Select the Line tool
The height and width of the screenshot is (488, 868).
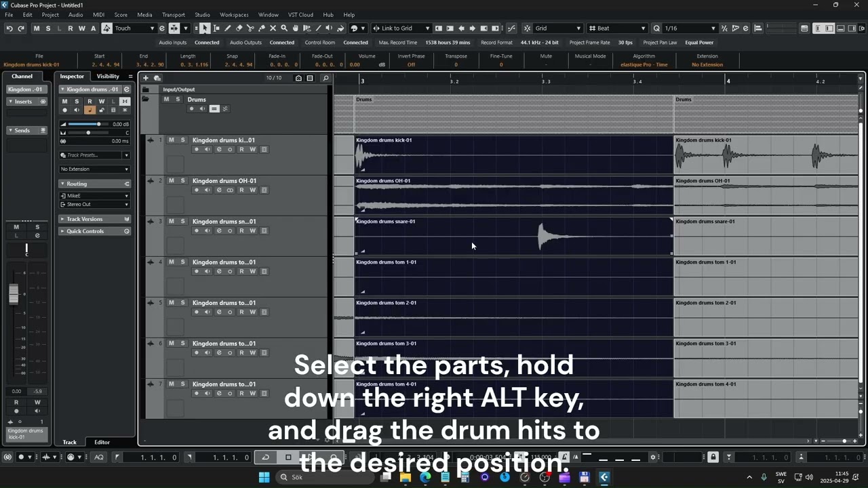pos(318,28)
